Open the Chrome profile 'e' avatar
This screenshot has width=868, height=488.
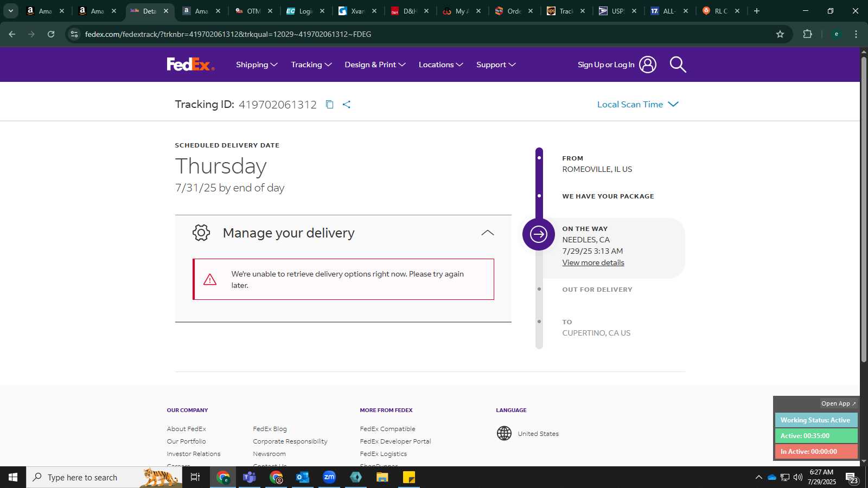pyautogui.click(x=837, y=34)
